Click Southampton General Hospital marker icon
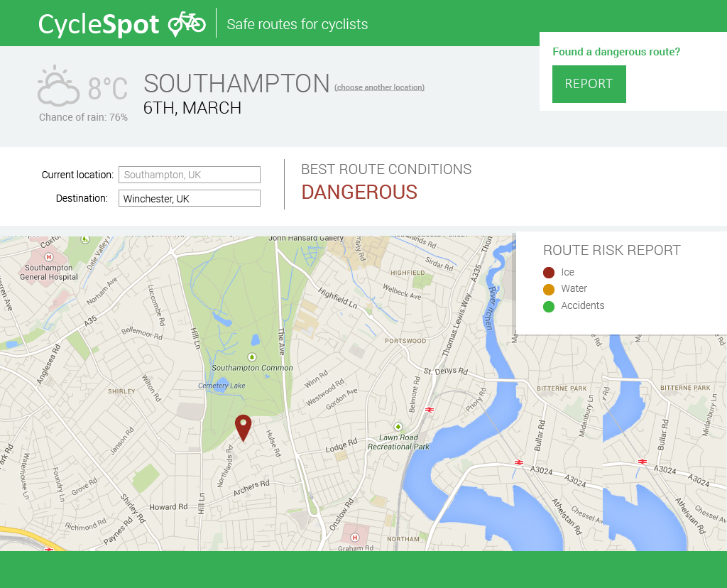This screenshot has height=588, width=727. coord(49,256)
